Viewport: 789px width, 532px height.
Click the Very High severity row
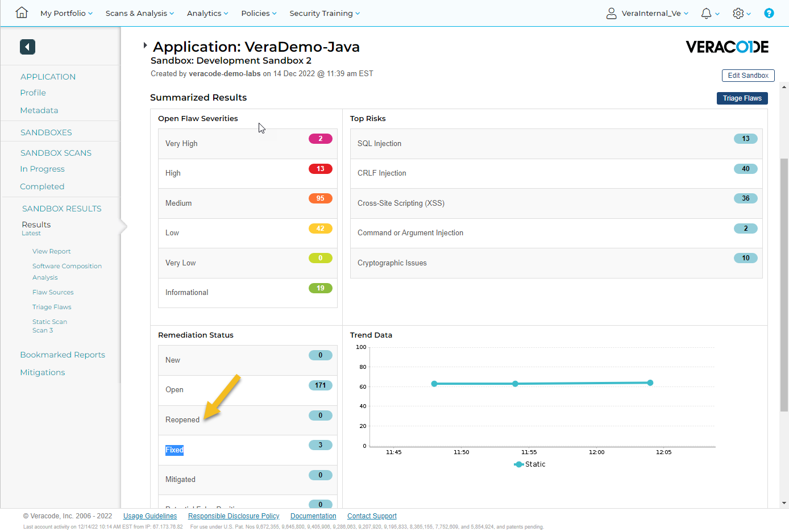248,144
